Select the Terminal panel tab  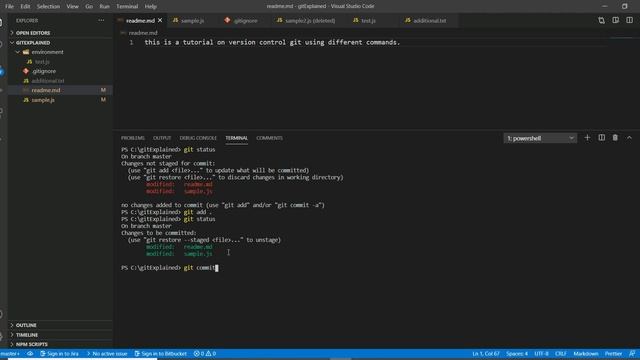point(236,138)
